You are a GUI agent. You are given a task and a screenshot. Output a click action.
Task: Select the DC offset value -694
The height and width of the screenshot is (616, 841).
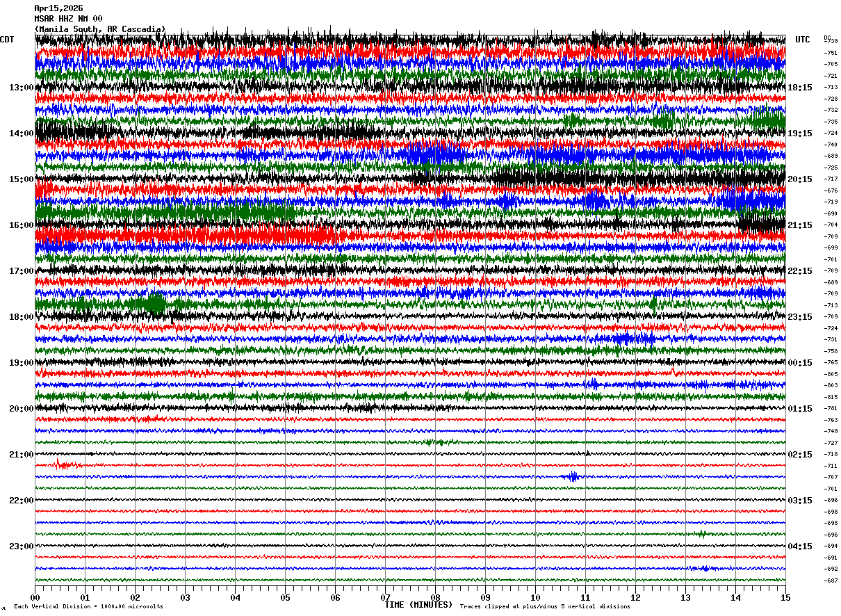831,546
